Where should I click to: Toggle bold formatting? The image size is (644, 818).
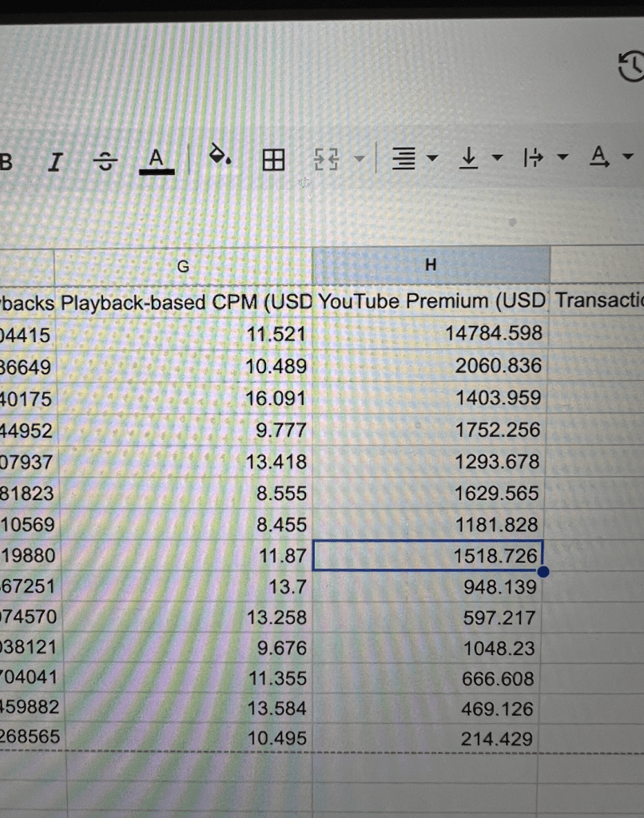tap(6, 162)
